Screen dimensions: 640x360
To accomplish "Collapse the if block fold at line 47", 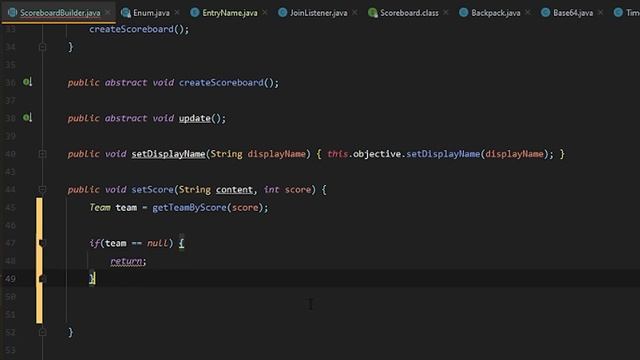I will coord(42,243).
